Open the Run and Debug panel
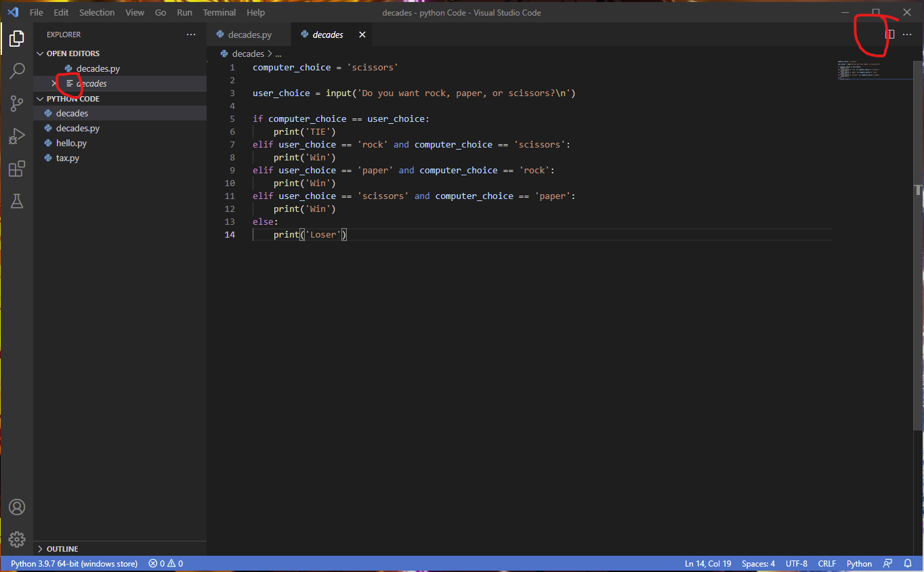 16,135
